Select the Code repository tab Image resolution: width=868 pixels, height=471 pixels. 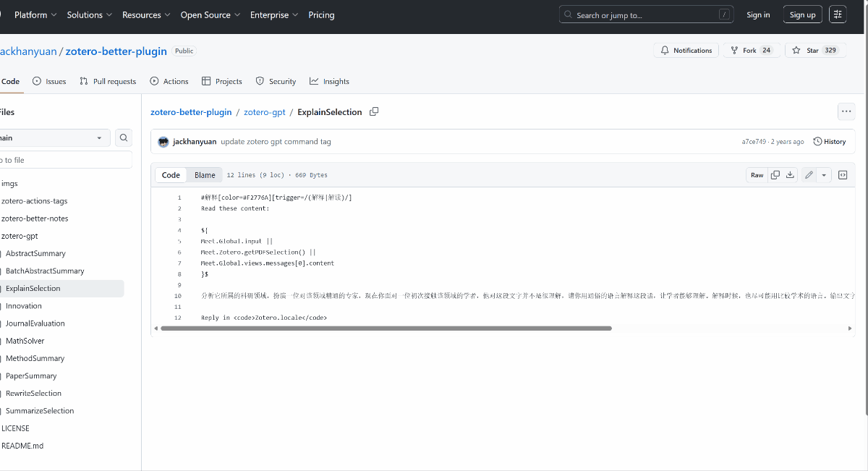click(x=10, y=82)
